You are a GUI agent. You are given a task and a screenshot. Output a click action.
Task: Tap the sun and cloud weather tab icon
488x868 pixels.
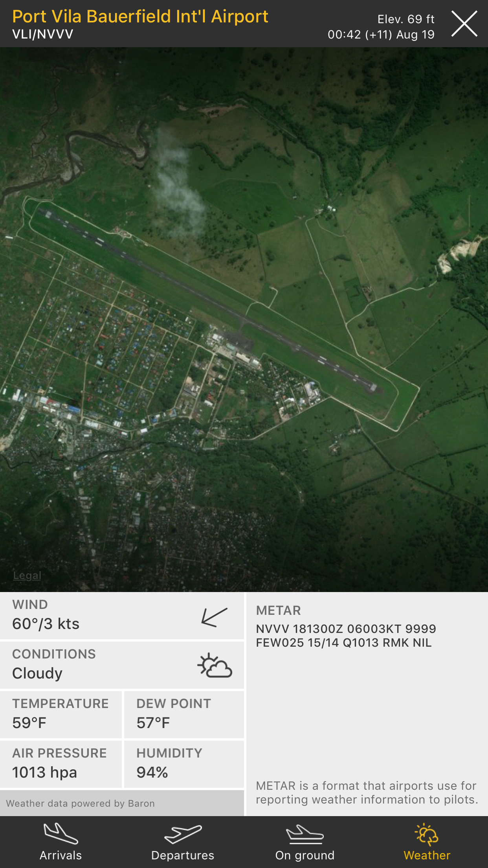click(x=427, y=834)
